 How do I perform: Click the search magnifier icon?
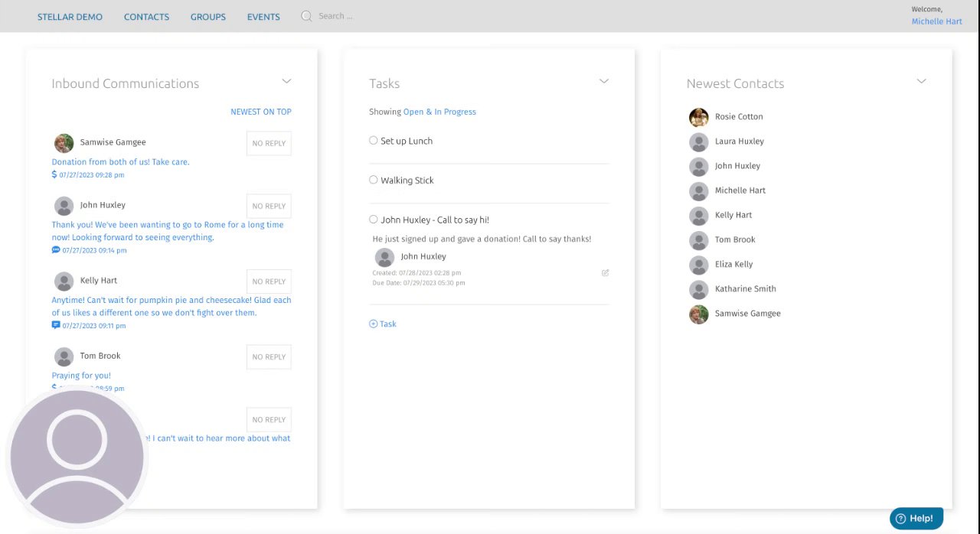(x=306, y=16)
